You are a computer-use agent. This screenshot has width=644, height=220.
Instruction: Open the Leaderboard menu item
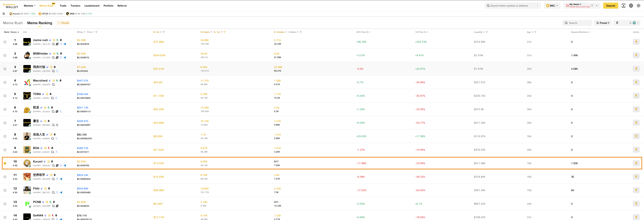click(92, 6)
